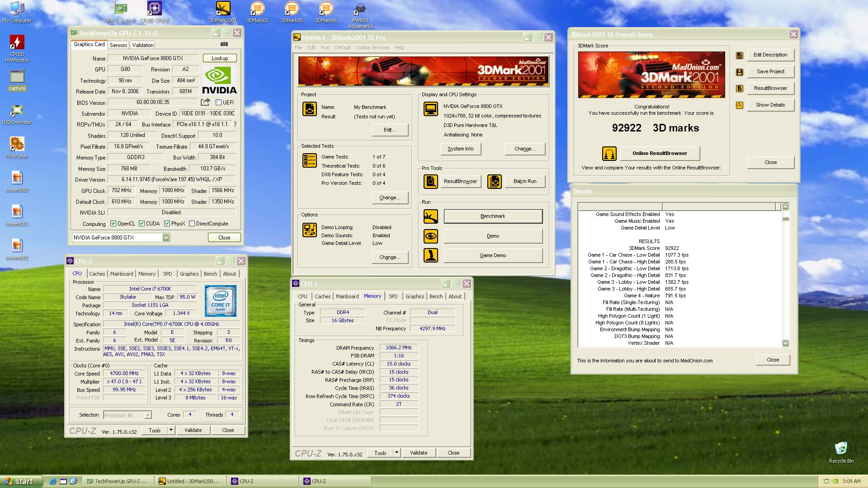This screenshot has width=868, height=488.
Task: Click the Benchmark button in 3DMark2001
Action: tap(493, 216)
